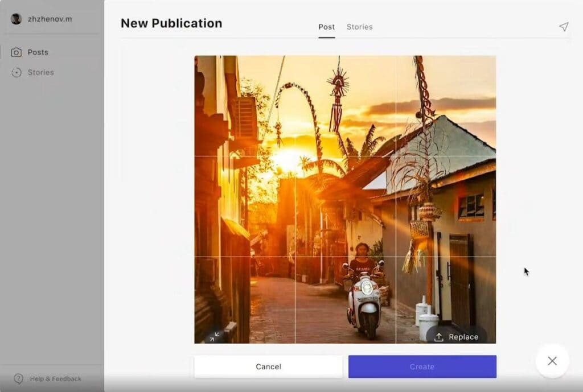Open the Stories circle icon in sidebar
Screen dimensions: 583x392
(17, 72)
